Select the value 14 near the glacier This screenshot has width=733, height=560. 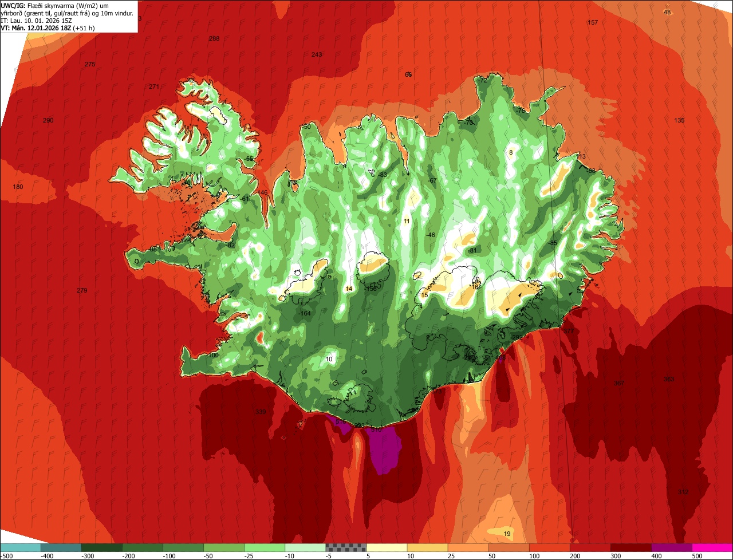(x=349, y=289)
